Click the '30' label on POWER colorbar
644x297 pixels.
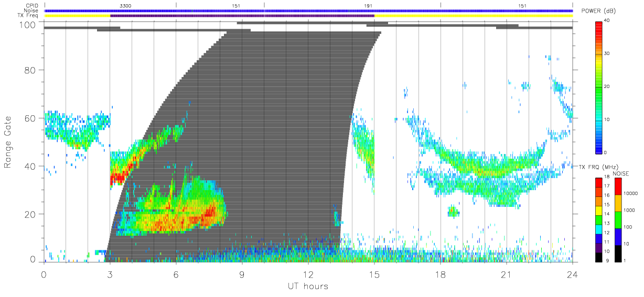pos(608,54)
